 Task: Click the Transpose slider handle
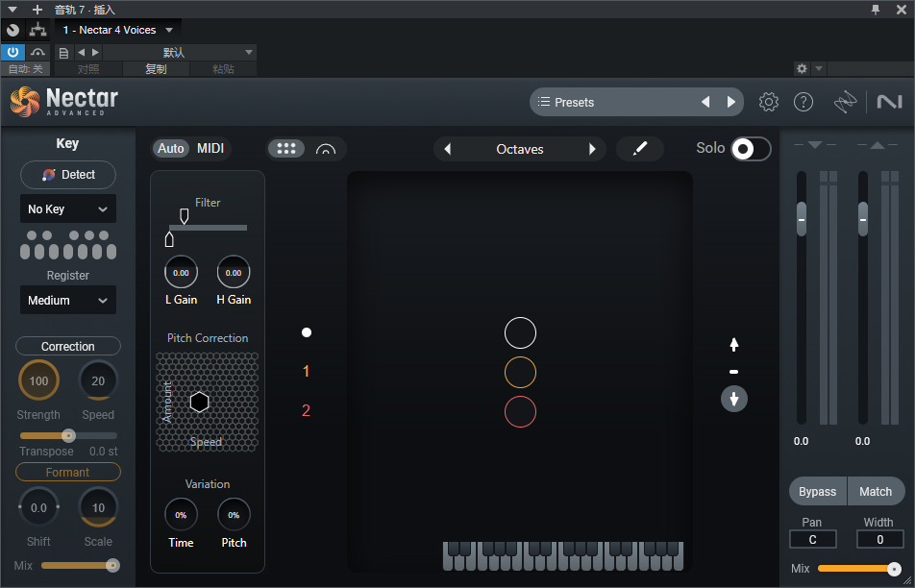click(x=69, y=436)
